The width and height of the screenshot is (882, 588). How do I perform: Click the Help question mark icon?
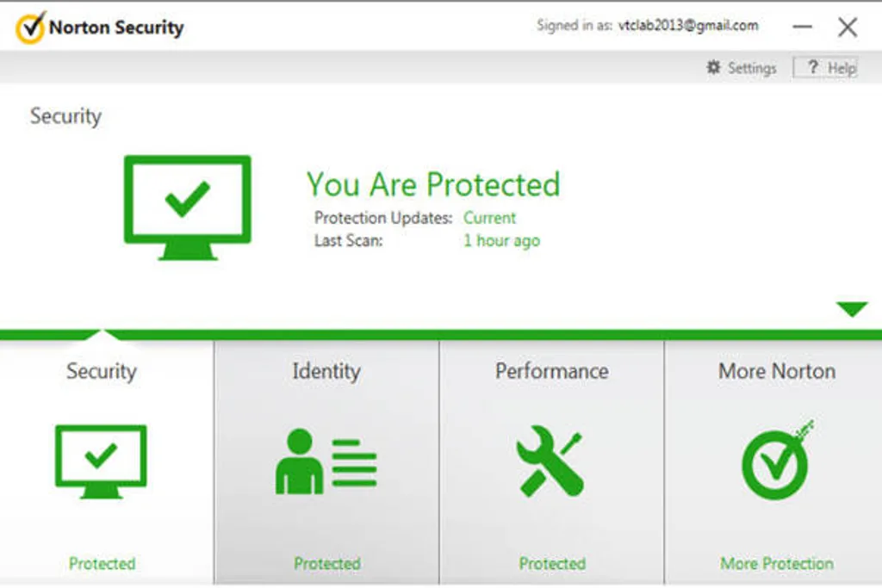pyautogui.click(x=812, y=67)
